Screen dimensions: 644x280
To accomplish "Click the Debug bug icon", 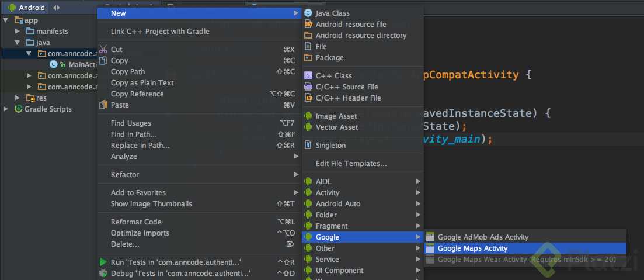I will 103,273.
